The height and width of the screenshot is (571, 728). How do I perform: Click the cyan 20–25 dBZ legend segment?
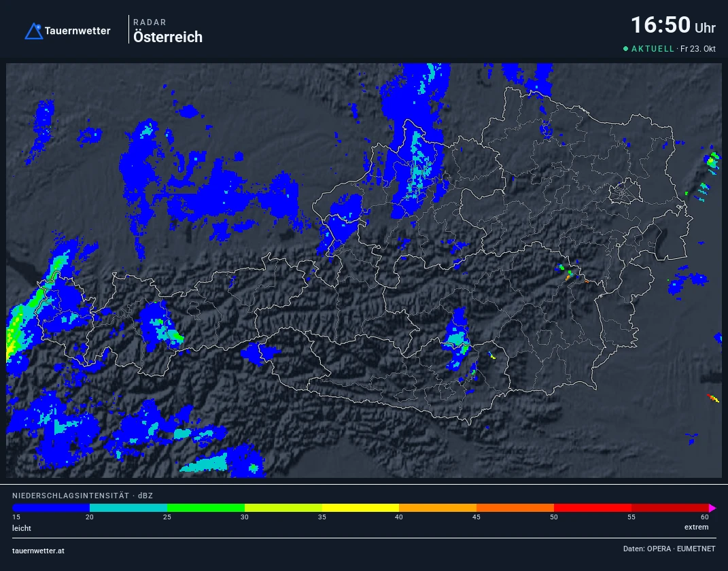[128, 508]
